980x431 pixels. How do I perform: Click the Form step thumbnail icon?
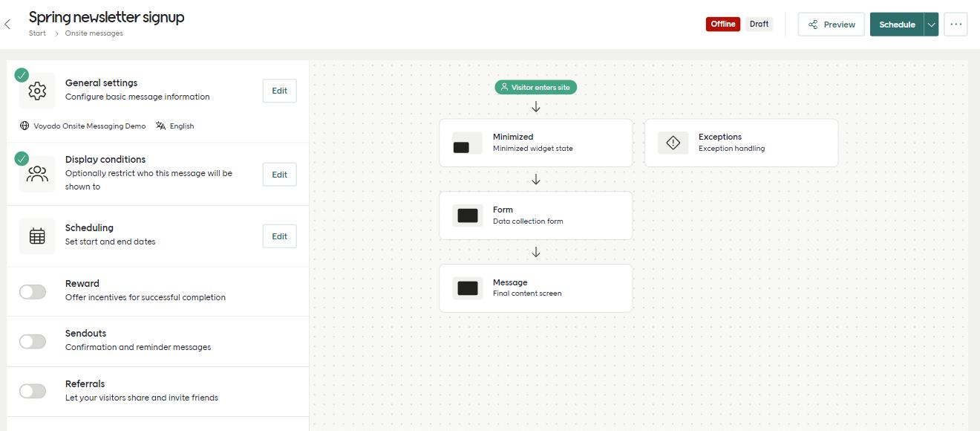pos(468,215)
